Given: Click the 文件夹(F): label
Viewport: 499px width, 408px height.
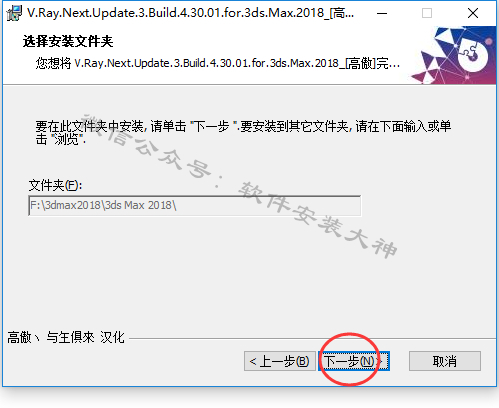Looking at the screenshot, I should pos(55,185).
